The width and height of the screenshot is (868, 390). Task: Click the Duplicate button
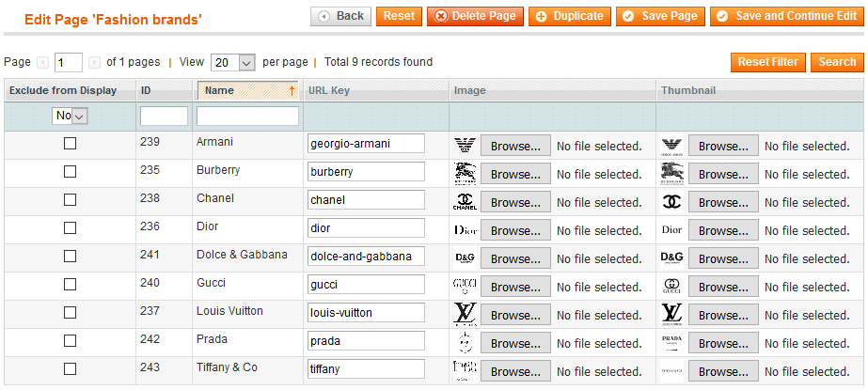tap(570, 17)
